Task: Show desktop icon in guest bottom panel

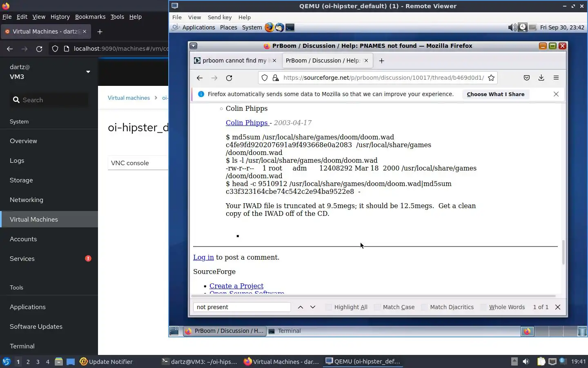Action: click(174, 331)
